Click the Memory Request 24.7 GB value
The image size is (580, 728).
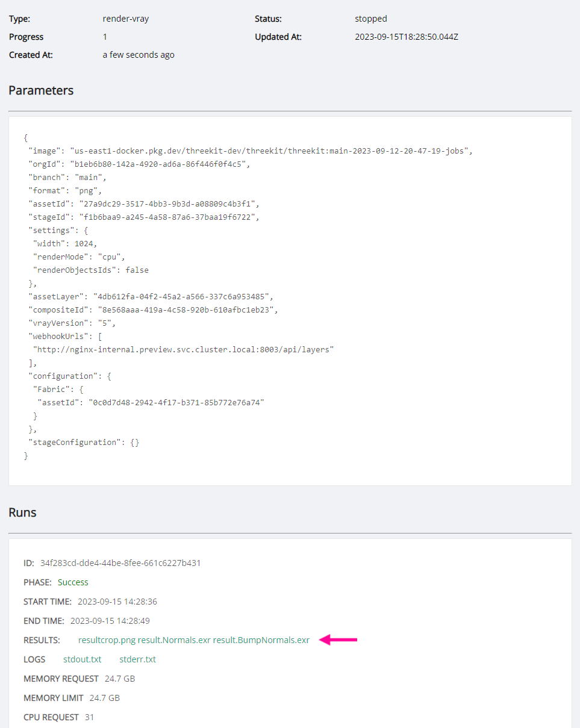pos(120,679)
